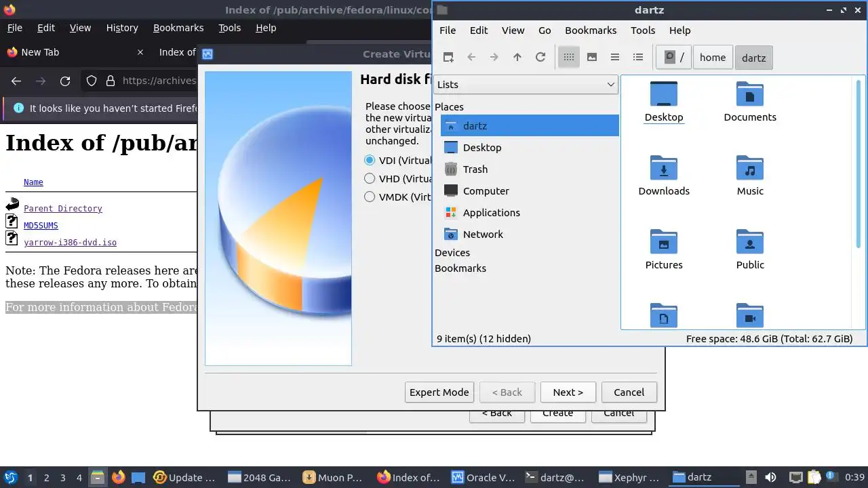
Task: Click the dartz path button in location bar
Action: [753, 58]
